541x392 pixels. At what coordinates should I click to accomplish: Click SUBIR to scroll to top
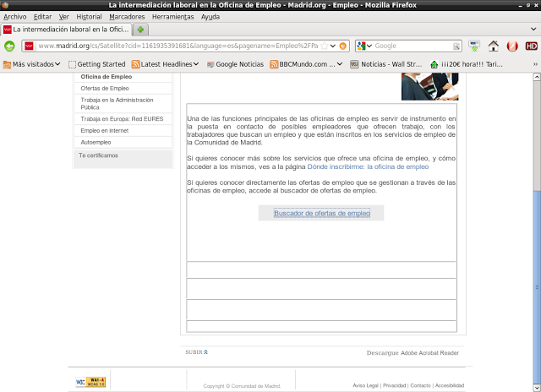(x=196, y=352)
